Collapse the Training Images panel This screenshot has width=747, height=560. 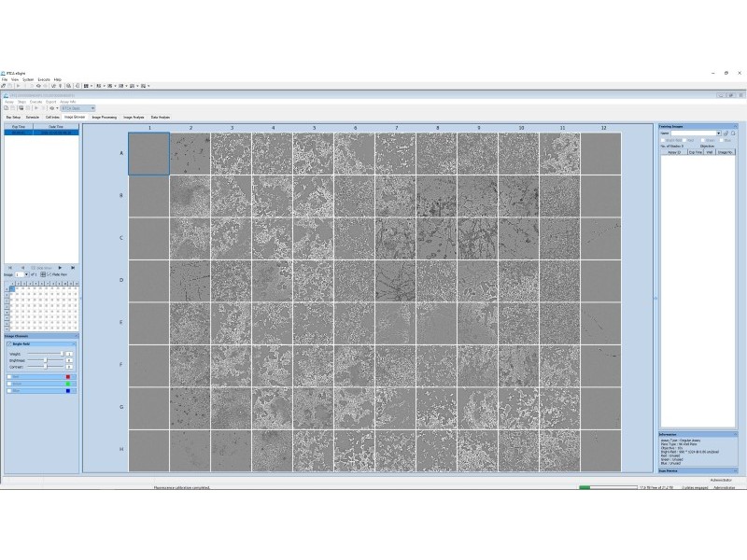coord(735,126)
